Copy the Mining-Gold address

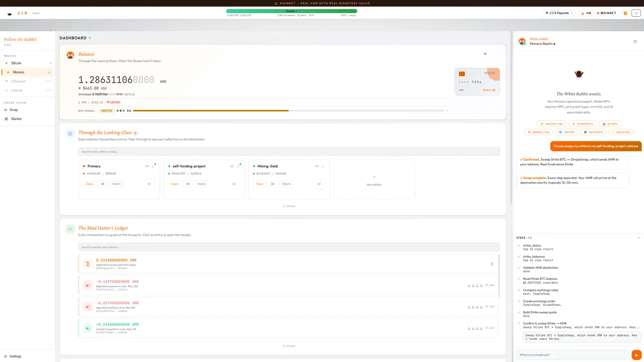click(260, 184)
